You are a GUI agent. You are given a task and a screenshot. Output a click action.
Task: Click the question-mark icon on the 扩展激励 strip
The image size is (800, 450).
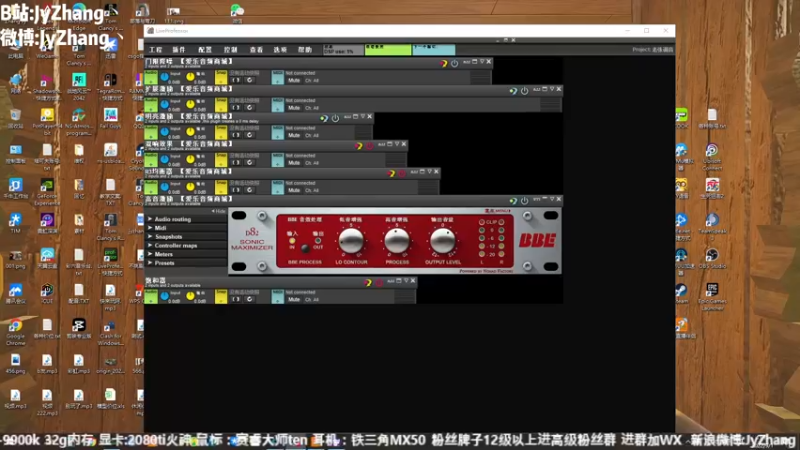point(513,91)
